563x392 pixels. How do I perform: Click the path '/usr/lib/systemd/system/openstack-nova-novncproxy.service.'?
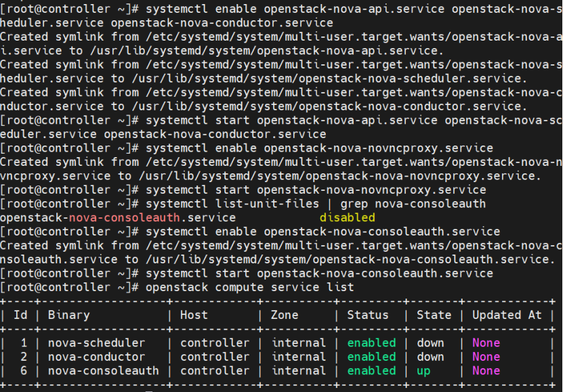(x=339, y=176)
